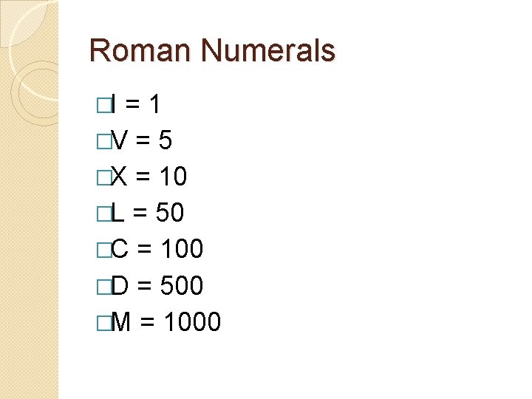Click the bullet marker before C = 100
The width and height of the screenshot is (532, 399).
(101, 250)
